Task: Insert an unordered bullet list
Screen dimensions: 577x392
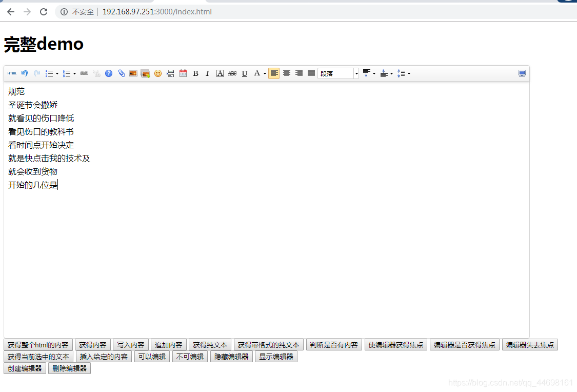Action: (49, 73)
